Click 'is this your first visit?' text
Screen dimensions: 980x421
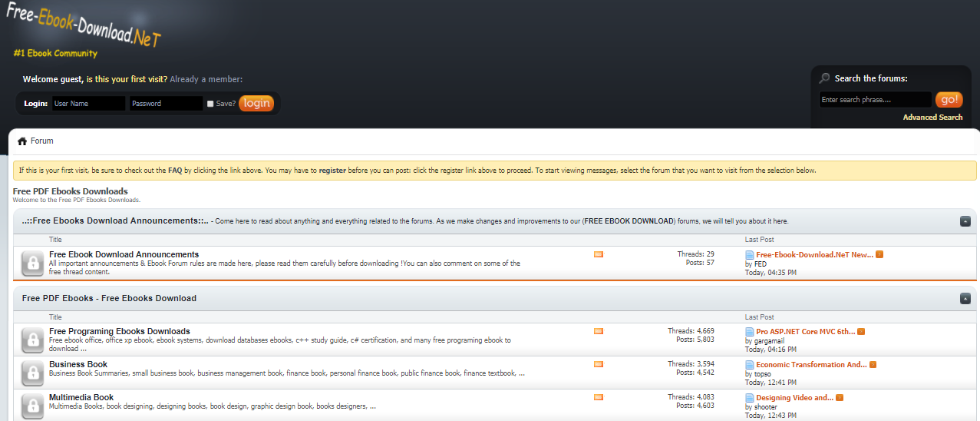(127, 79)
